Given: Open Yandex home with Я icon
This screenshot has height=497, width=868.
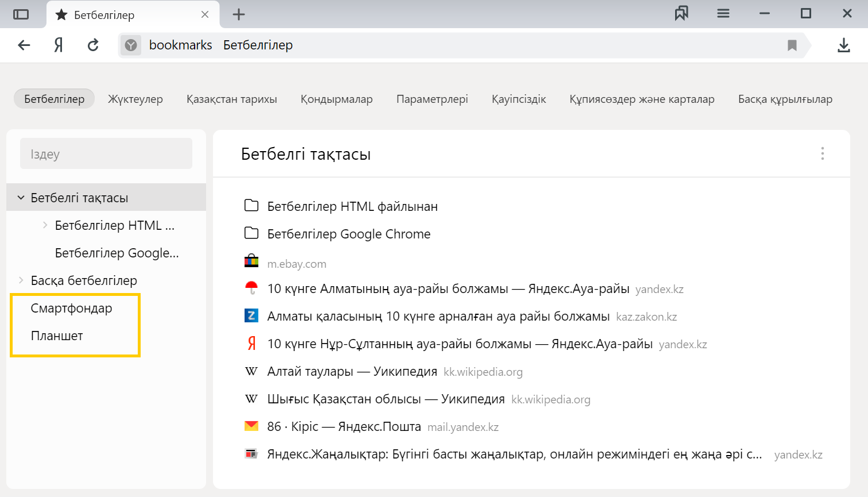Looking at the screenshot, I should tap(59, 45).
